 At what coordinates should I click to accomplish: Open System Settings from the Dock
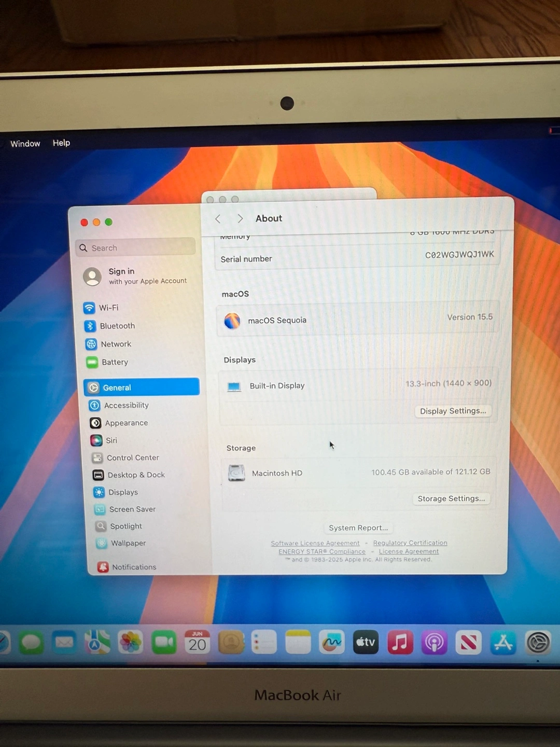(538, 643)
